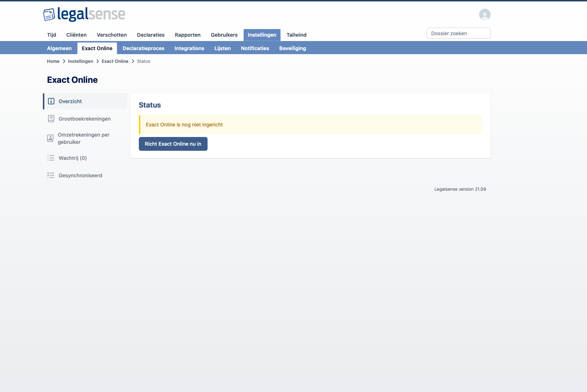Select the Overzicht info icon in sidebar
This screenshot has width=587, height=392.
(51, 101)
